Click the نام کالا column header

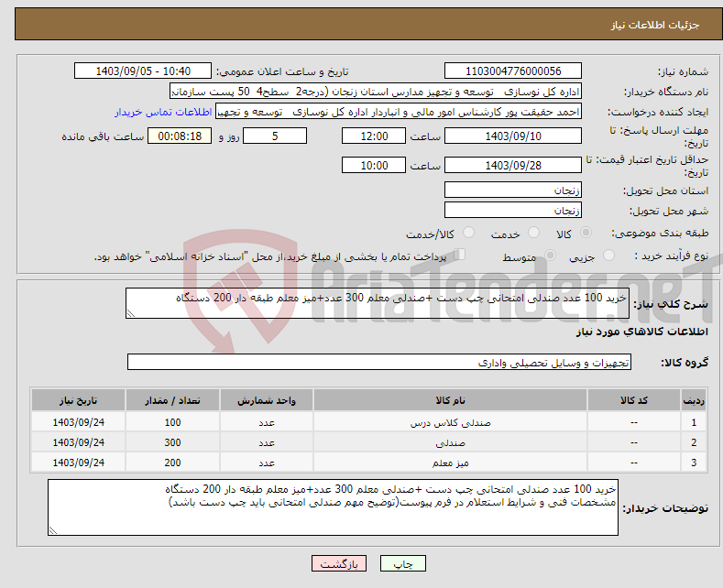pyautogui.click(x=450, y=400)
